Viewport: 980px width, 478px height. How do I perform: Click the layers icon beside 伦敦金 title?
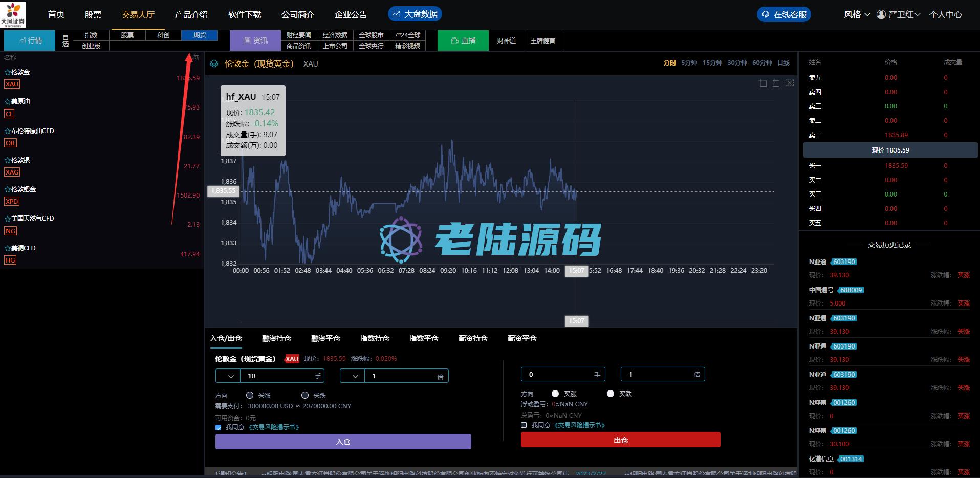[214, 64]
